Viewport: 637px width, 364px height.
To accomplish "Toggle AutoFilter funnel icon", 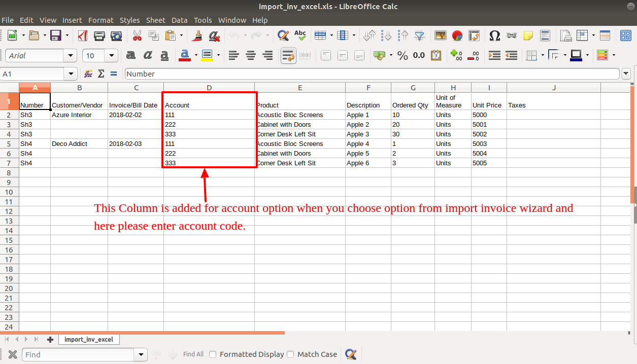I will tap(420, 35).
